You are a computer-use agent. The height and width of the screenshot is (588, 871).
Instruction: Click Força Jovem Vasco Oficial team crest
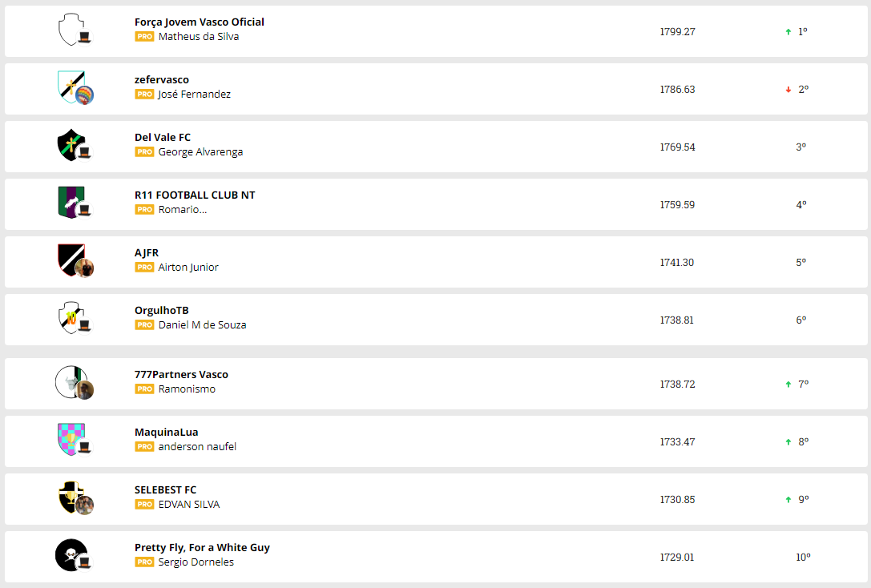[x=71, y=29]
